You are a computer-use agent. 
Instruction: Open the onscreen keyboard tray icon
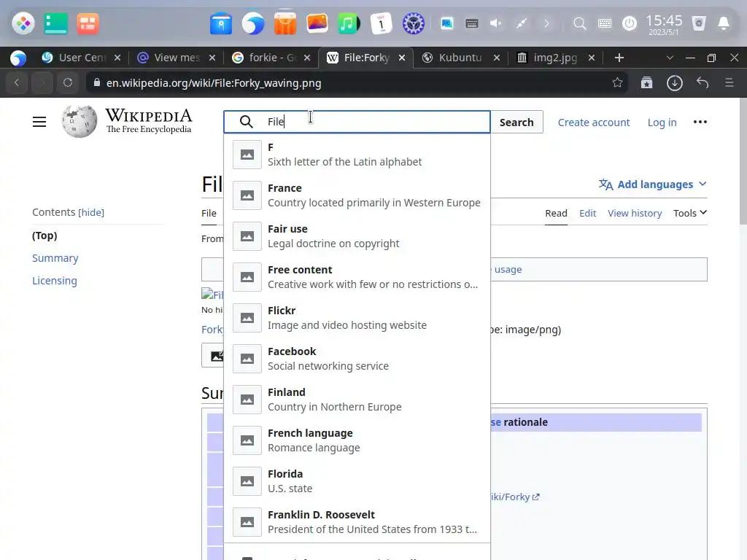472,23
